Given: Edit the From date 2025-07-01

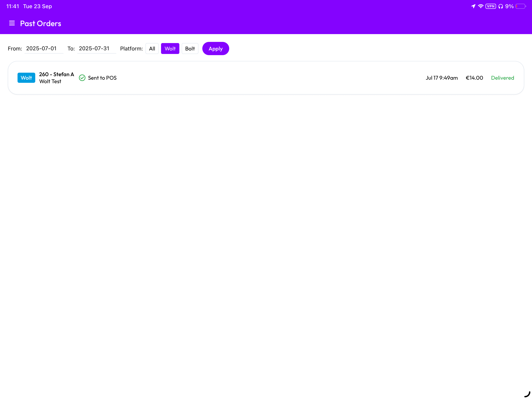Looking at the screenshot, I should (x=44, y=48).
